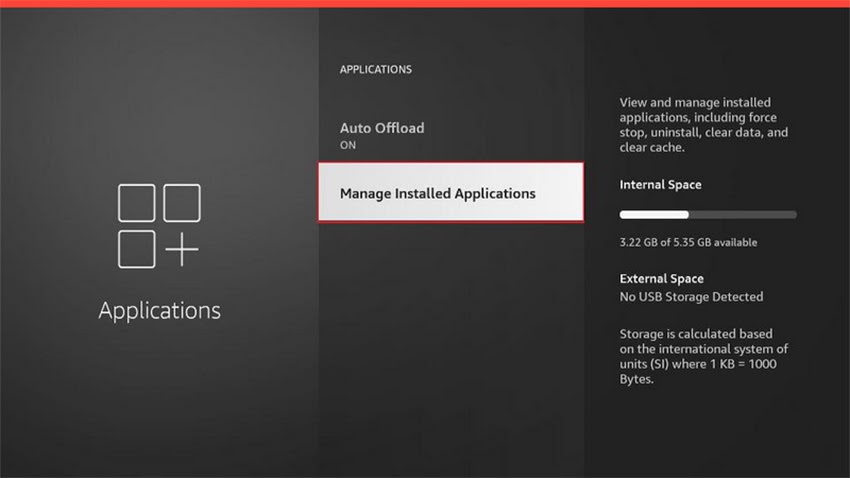Click 'No USB Storage Detected' text
850x478 pixels.
[x=691, y=297]
